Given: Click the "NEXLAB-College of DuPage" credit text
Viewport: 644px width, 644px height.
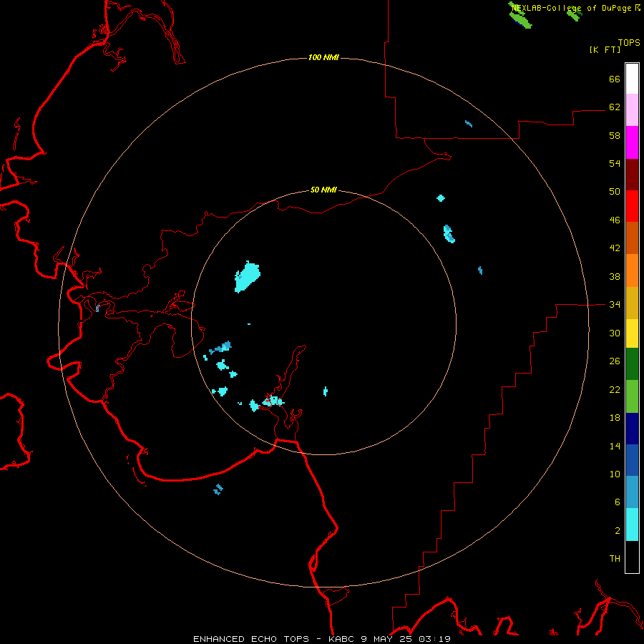Looking at the screenshot, I should (571, 8).
